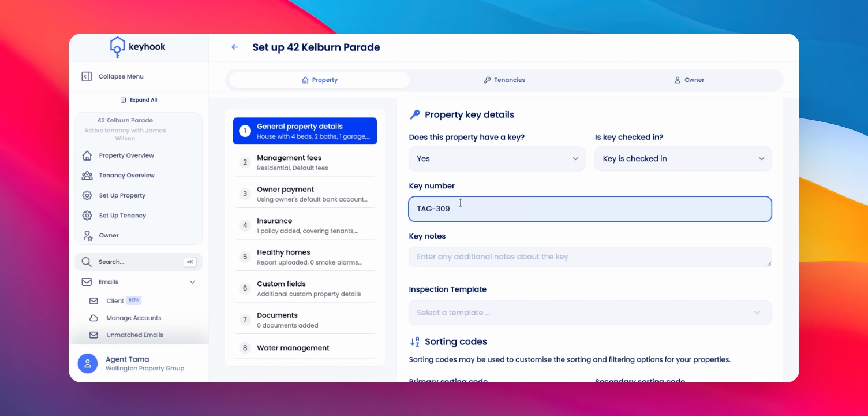
Task: Click the Expand All button
Action: coord(139,100)
